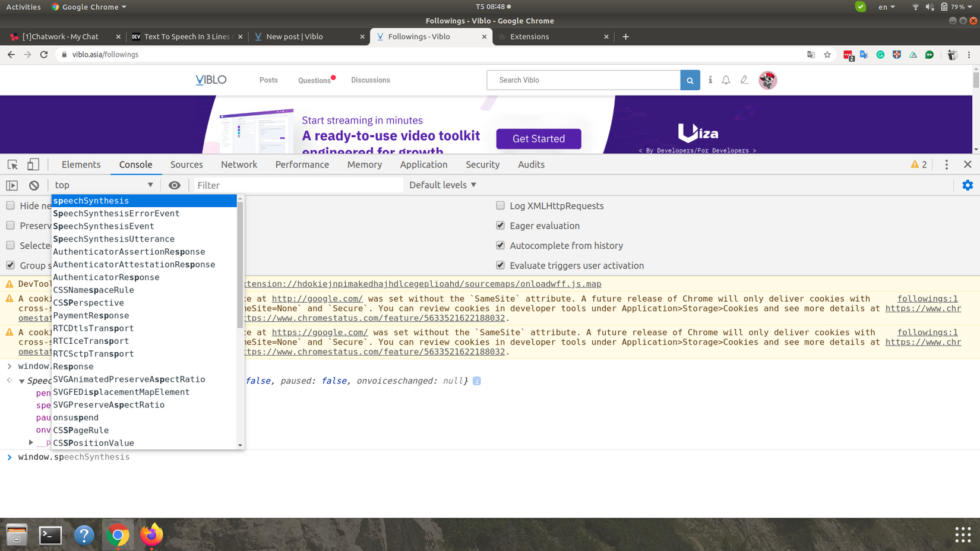Focus the Search Viblo field
Screen dimensions: 980x551
click(583, 80)
